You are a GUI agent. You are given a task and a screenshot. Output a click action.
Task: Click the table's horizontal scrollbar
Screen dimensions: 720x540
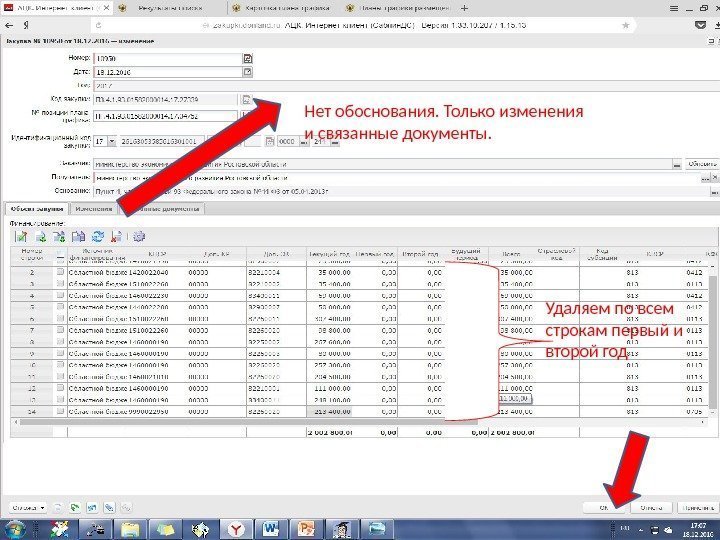[248, 422]
